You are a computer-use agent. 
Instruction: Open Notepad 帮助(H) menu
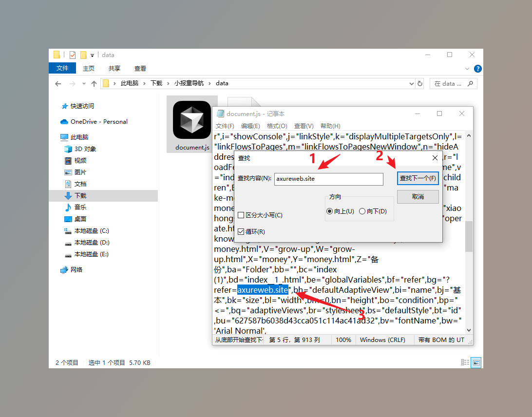[x=330, y=126]
